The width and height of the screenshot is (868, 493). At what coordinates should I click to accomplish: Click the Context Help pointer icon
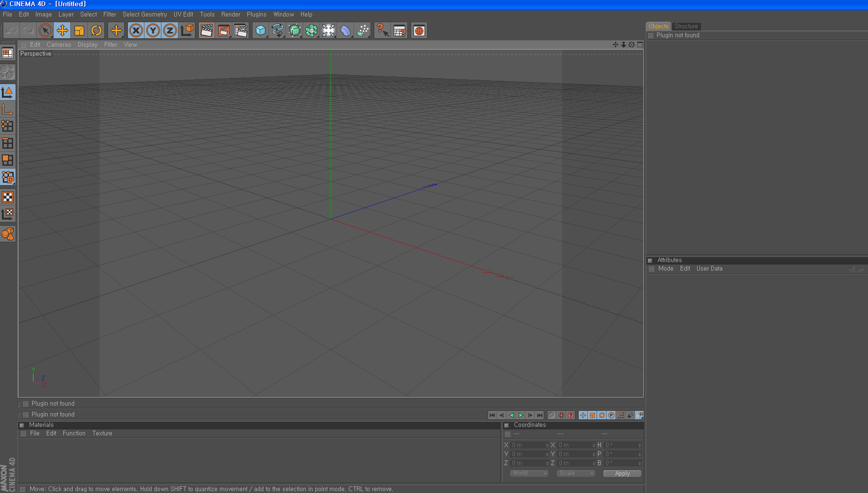(x=382, y=31)
